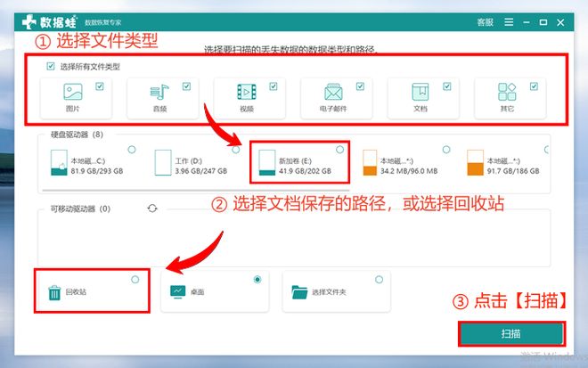Viewport: 588px width, 368px height.
Task: Select the 34.2 MB/96.0 MB drive radio
Action: coord(446,150)
